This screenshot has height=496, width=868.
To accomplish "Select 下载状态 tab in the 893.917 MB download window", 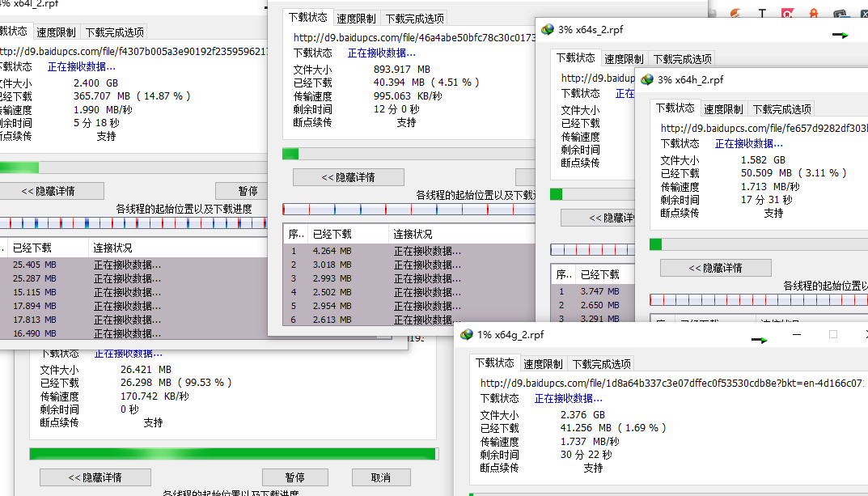I will tap(307, 17).
